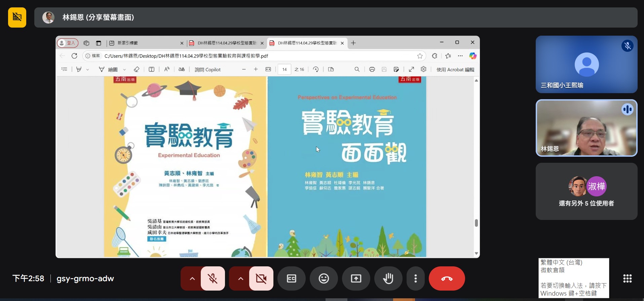The width and height of the screenshot is (644, 301).
Task: Raise your hand in the meeting
Action: click(x=388, y=278)
